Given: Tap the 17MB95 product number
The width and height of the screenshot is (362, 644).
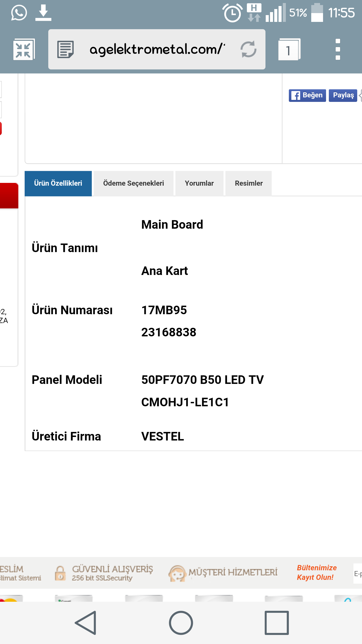Looking at the screenshot, I should 164,310.
